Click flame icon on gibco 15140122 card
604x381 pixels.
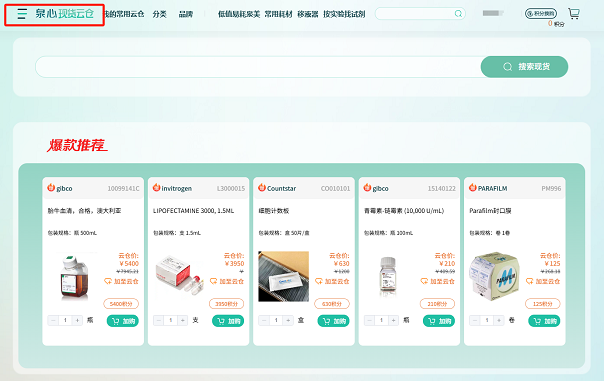[367, 188]
